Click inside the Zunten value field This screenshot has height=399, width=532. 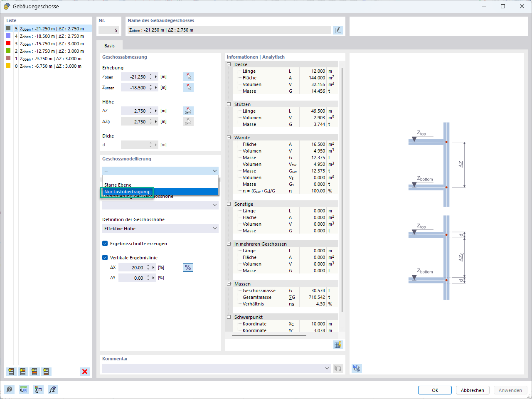pos(134,88)
